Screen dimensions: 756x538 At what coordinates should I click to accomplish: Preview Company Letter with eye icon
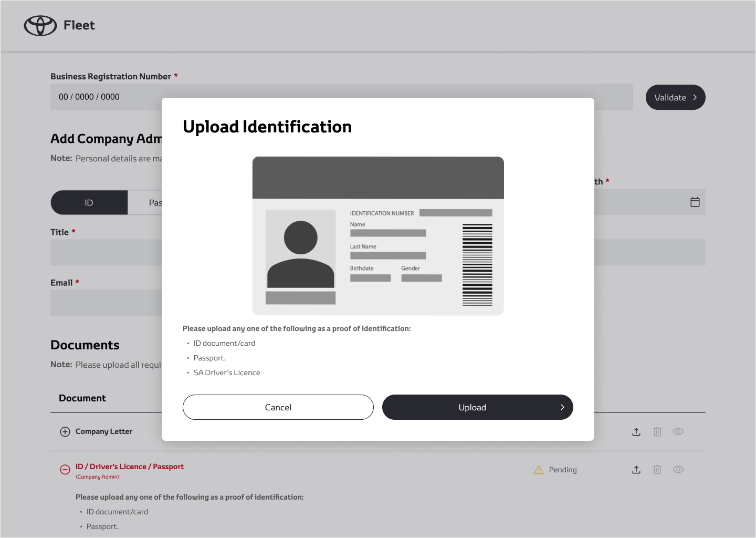(x=678, y=432)
